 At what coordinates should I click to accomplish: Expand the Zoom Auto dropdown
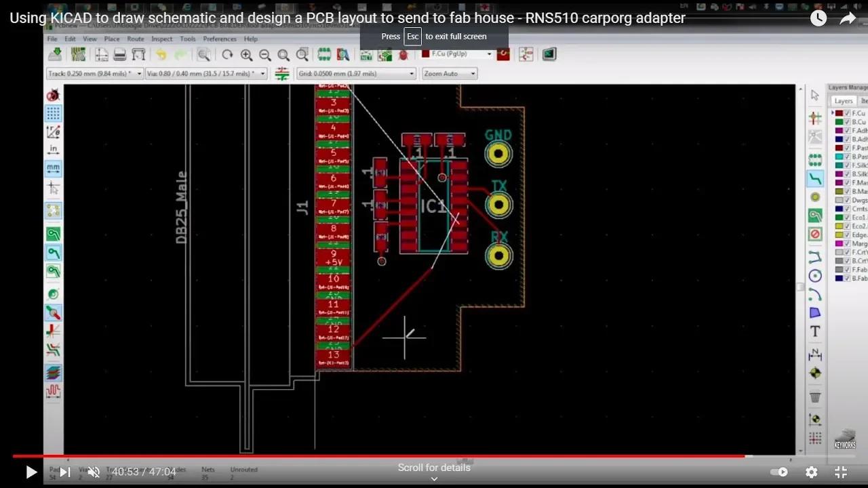click(x=473, y=73)
